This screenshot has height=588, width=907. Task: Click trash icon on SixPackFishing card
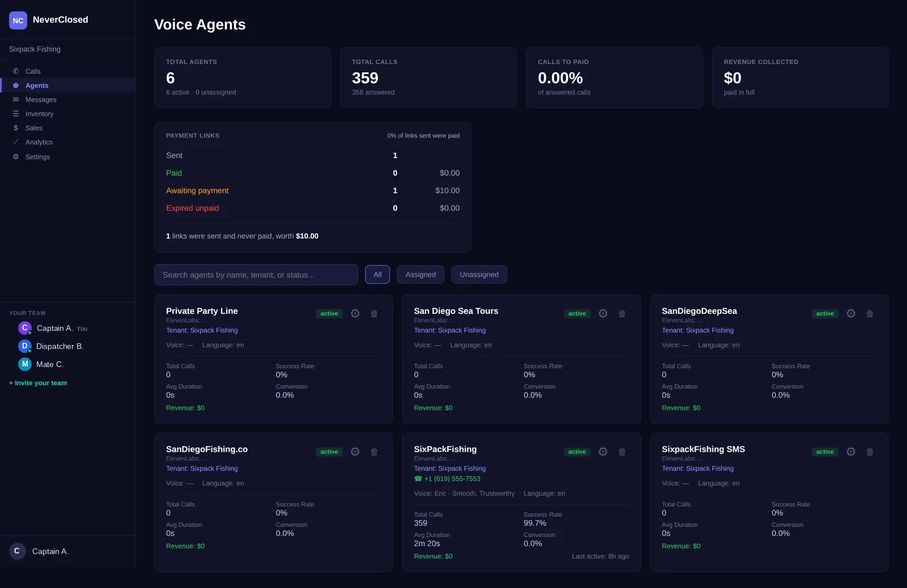[622, 451]
